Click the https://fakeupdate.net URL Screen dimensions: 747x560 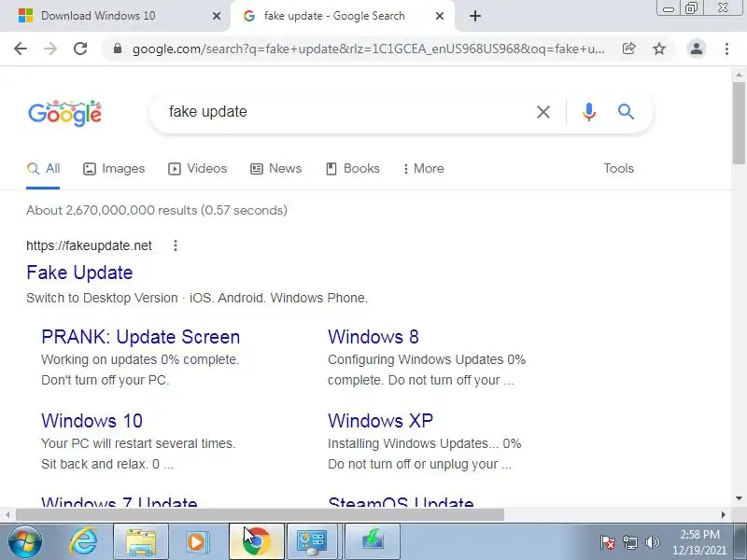(x=89, y=245)
